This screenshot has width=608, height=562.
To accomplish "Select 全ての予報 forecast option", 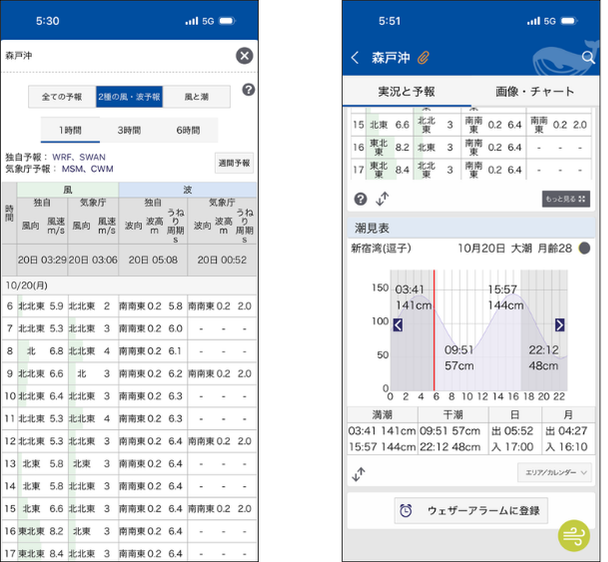I will point(62,97).
